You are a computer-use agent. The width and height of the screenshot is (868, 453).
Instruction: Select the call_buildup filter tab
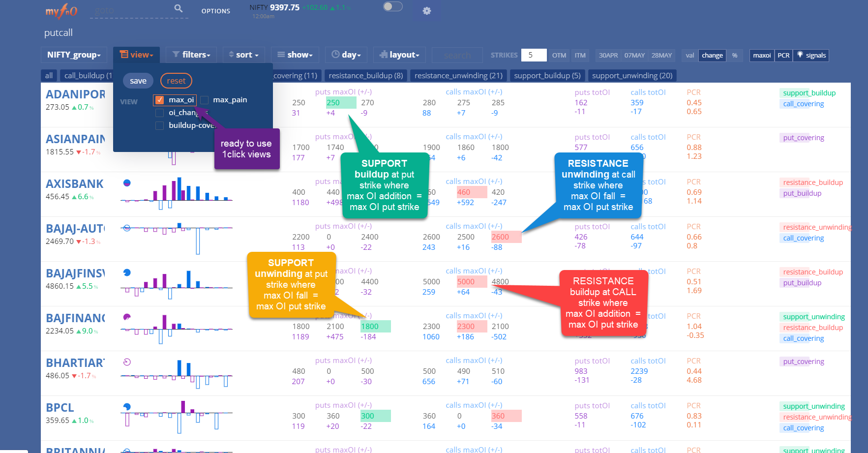(87, 75)
